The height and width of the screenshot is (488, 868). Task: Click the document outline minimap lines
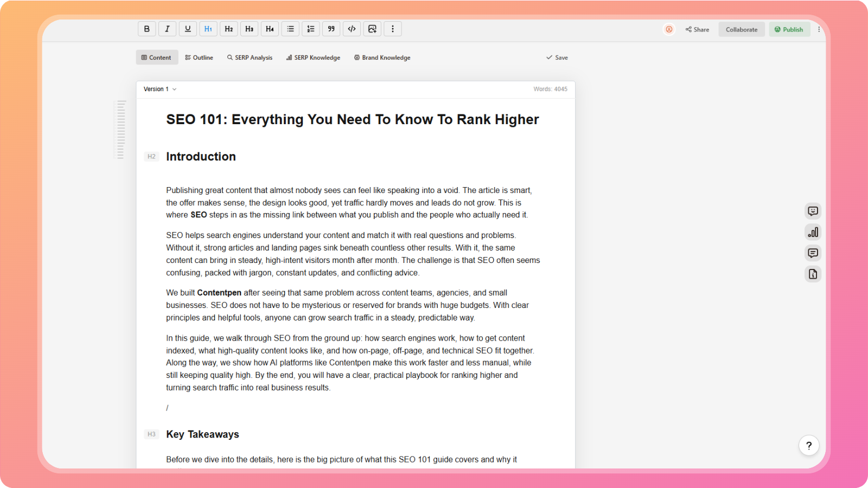(121, 130)
